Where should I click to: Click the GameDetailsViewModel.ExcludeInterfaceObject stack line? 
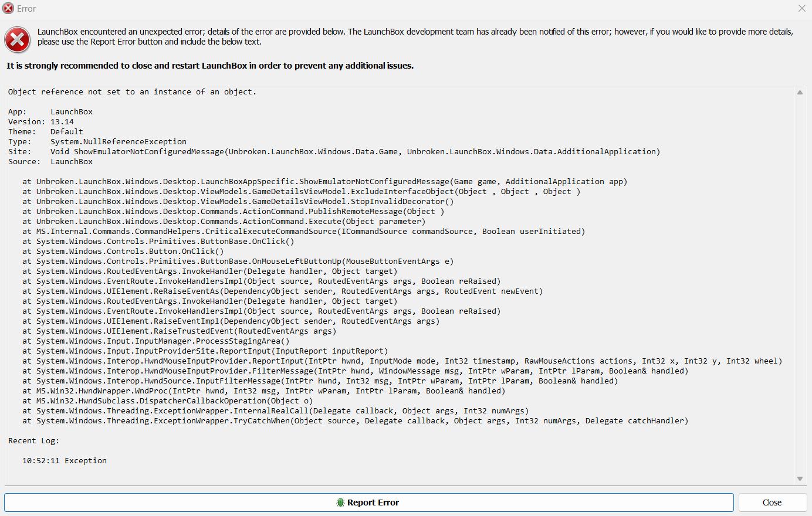coord(302,192)
